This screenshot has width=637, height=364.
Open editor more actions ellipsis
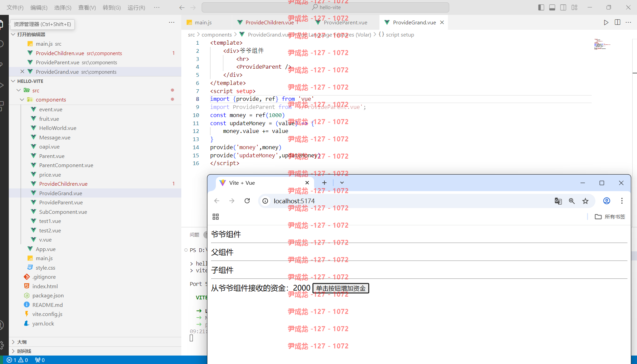point(629,22)
